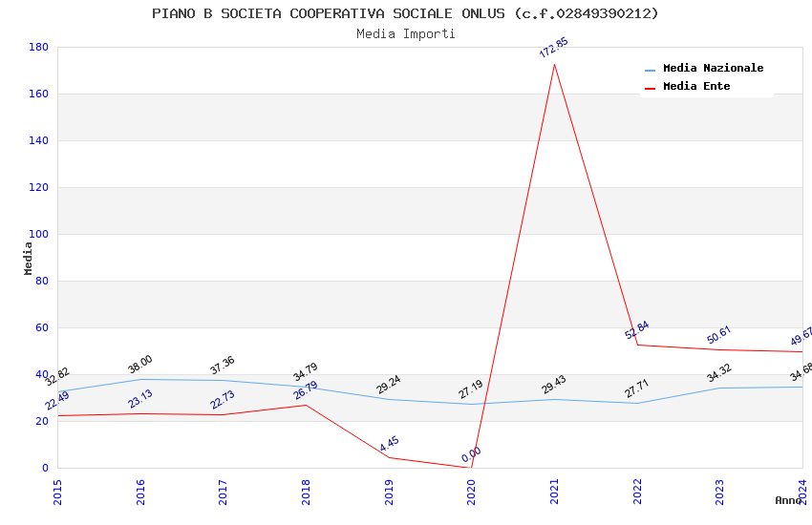Click the 60 y-axis tick label
The image size is (812, 525).
(42, 327)
